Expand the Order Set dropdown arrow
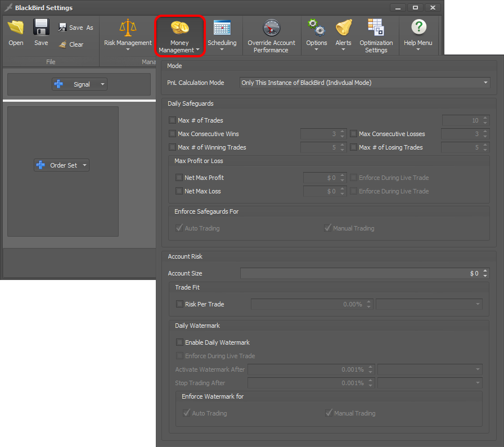 [84, 165]
